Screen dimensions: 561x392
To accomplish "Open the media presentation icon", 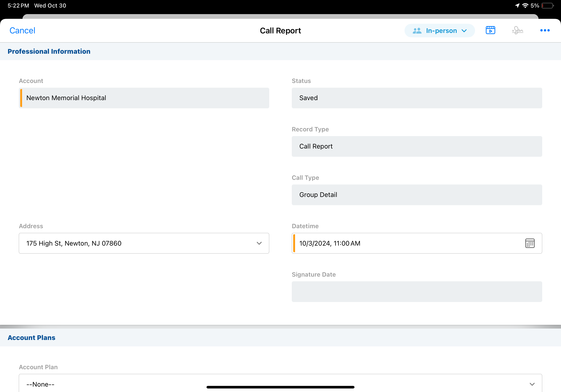I will coord(490,30).
